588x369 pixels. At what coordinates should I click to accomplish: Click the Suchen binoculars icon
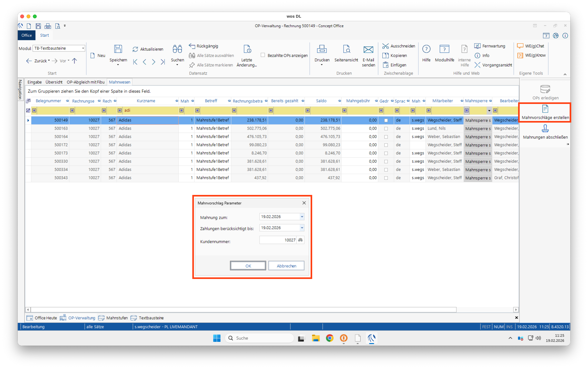pyautogui.click(x=177, y=49)
